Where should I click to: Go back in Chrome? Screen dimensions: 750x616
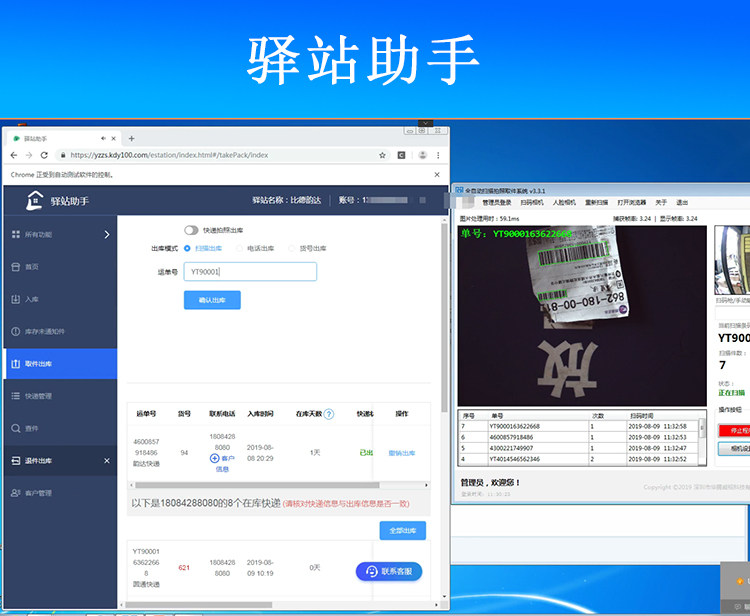pyautogui.click(x=14, y=155)
